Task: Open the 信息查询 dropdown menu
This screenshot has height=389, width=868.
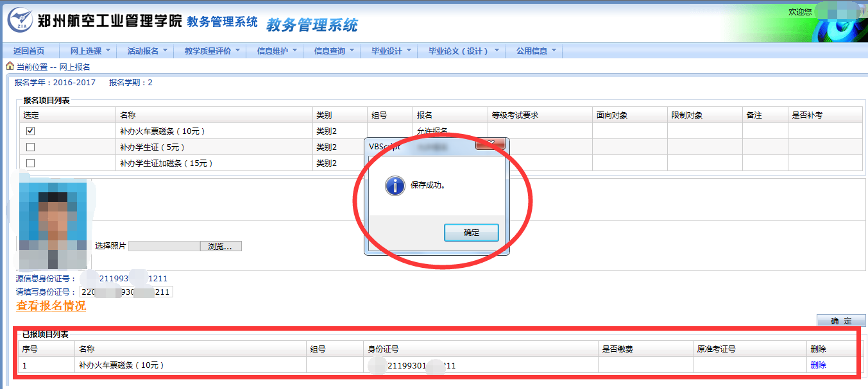Action: click(333, 51)
